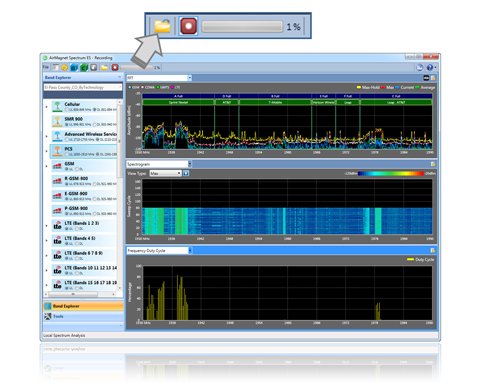Click the Cellular band tower icon
The height and width of the screenshot is (385, 488).
tap(57, 107)
